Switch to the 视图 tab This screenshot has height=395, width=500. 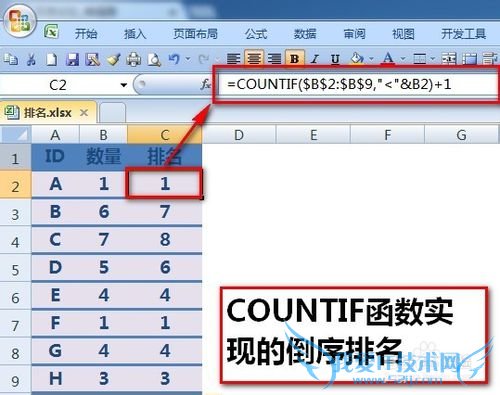[x=403, y=34]
